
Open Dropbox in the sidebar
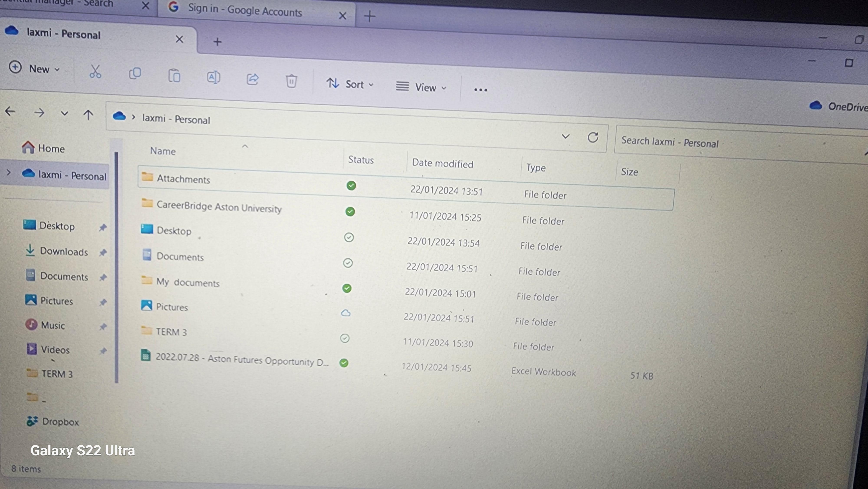[53, 421]
